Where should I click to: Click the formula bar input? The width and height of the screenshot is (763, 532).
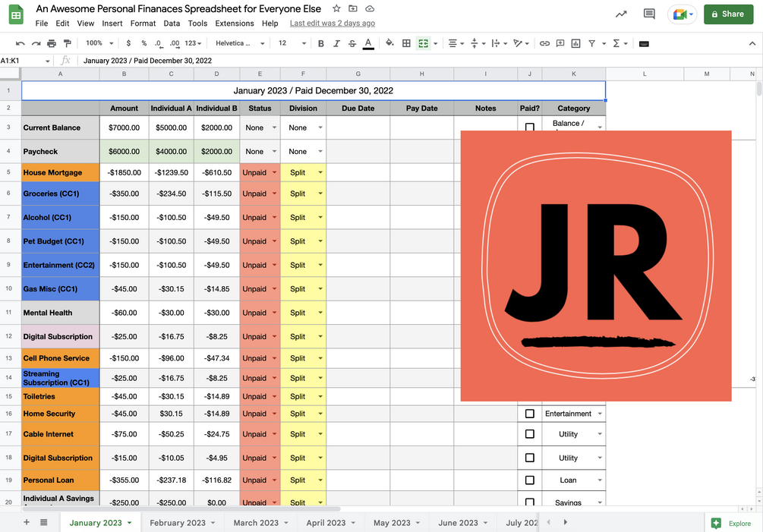[x=418, y=61]
